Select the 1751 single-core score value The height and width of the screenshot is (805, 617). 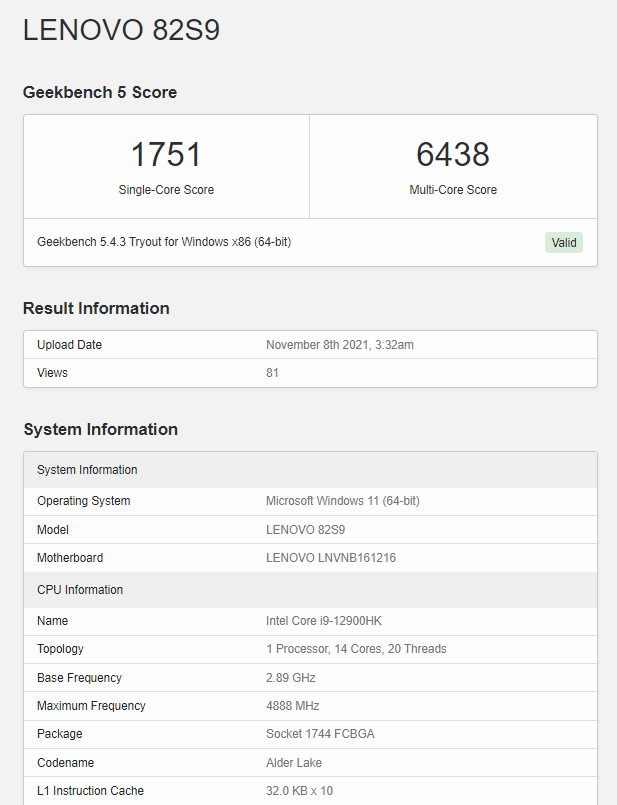[166, 154]
